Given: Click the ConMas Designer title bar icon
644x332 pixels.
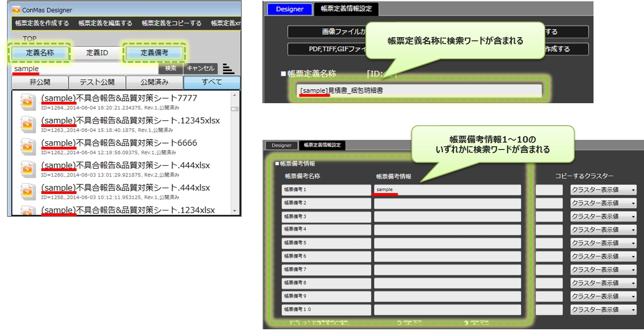Looking at the screenshot, I should pos(16,10).
